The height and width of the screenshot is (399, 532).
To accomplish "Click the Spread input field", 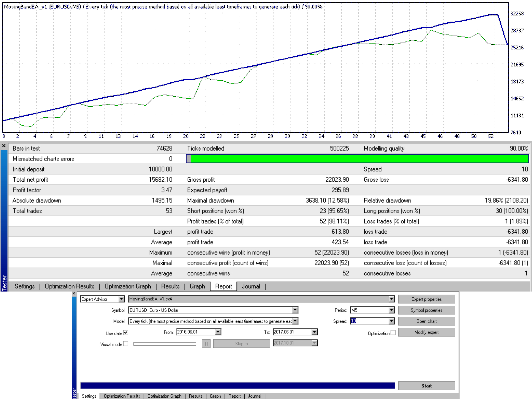I will (369, 321).
